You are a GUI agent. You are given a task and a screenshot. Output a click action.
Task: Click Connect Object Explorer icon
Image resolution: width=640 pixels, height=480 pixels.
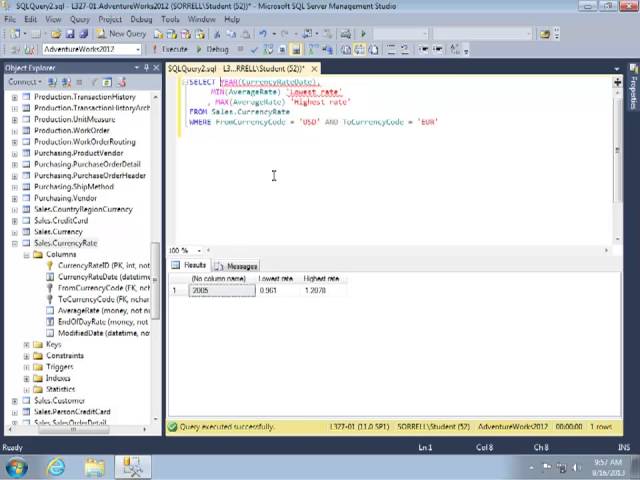pos(52,83)
